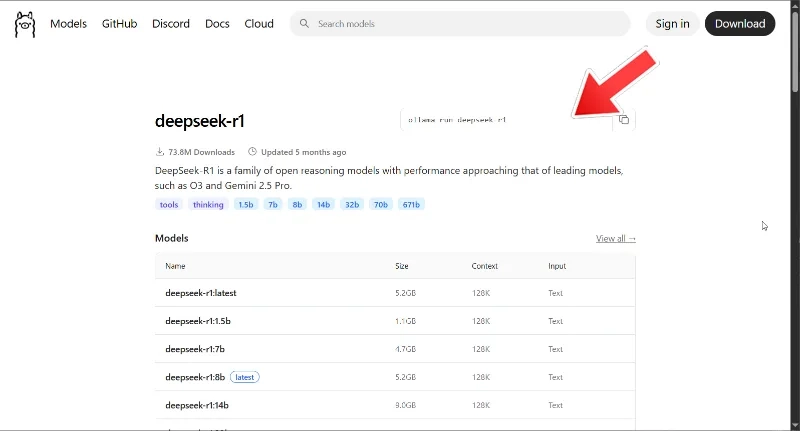Copy the ollama run command icon
Screen dimensions: 800x431
click(623, 120)
